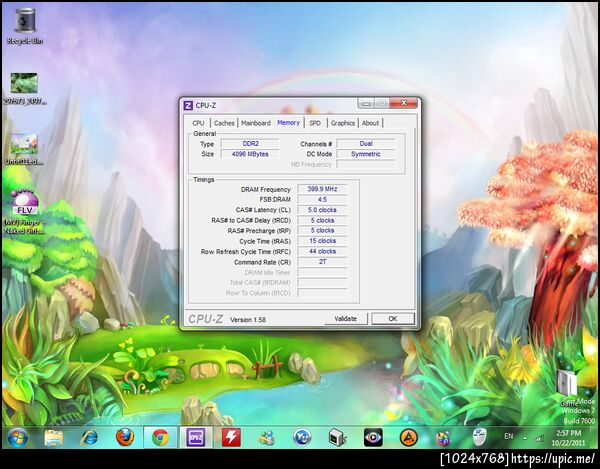Open the About tab

(370, 123)
